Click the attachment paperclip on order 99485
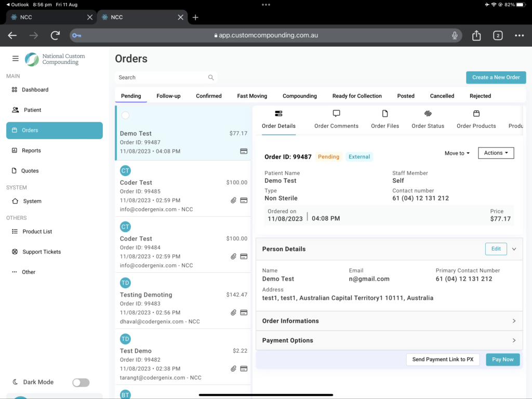 [234, 200]
